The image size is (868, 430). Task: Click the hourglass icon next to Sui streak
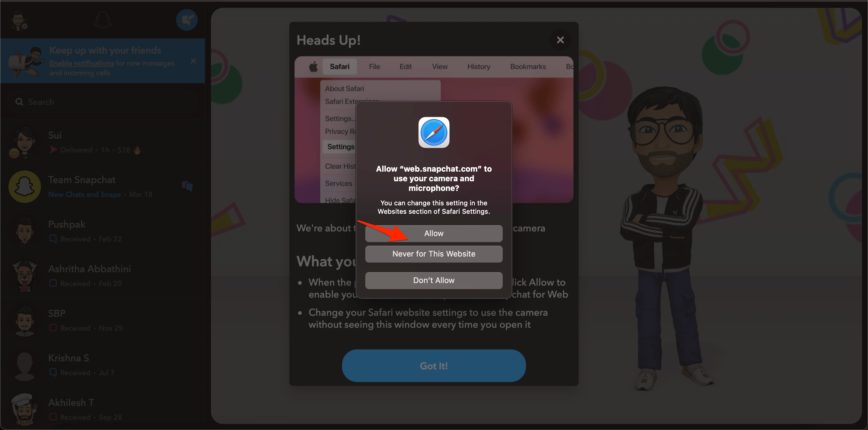click(138, 149)
